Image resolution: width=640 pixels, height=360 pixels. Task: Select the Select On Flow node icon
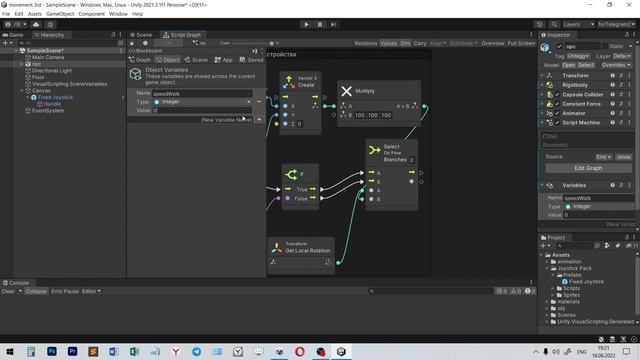click(x=374, y=150)
